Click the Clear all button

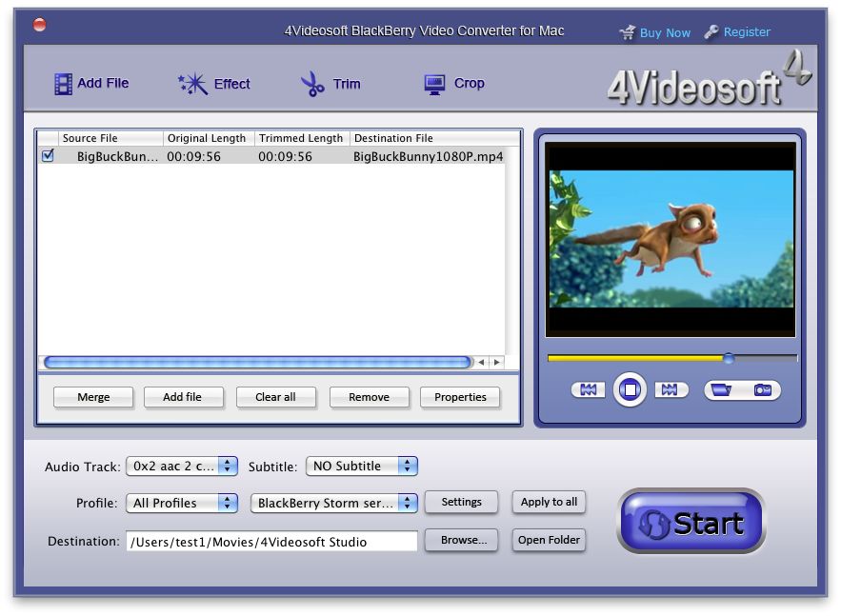(275, 397)
